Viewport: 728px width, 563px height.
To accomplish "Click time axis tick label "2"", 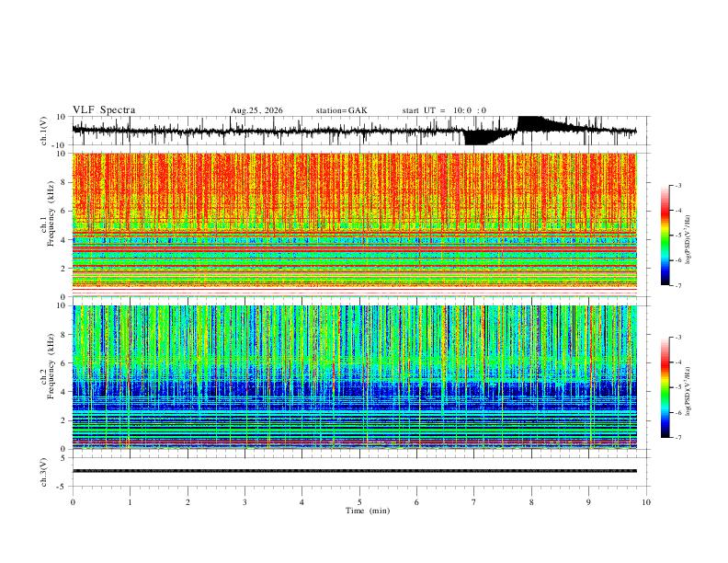I will [x=188, y=502].
